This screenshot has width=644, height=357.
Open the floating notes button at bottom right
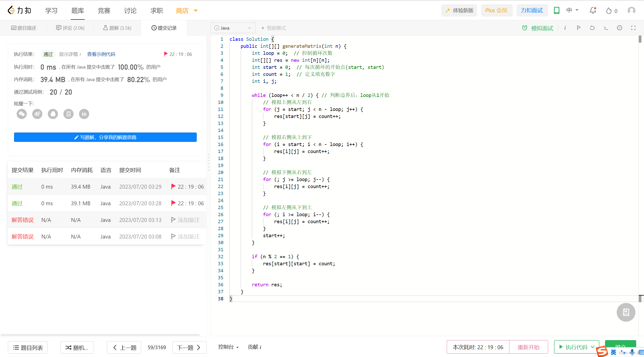626,312
